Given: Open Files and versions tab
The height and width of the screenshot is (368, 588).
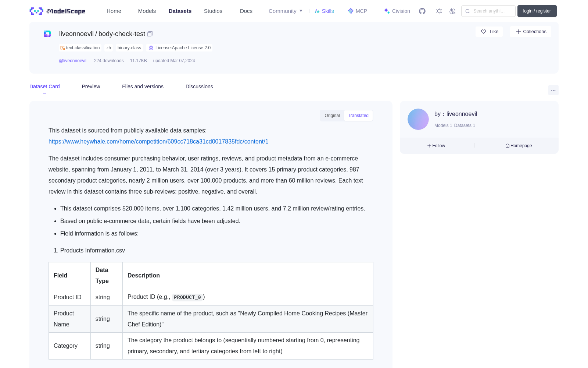Looking at the screenshot, I should [x=143, y=86].
